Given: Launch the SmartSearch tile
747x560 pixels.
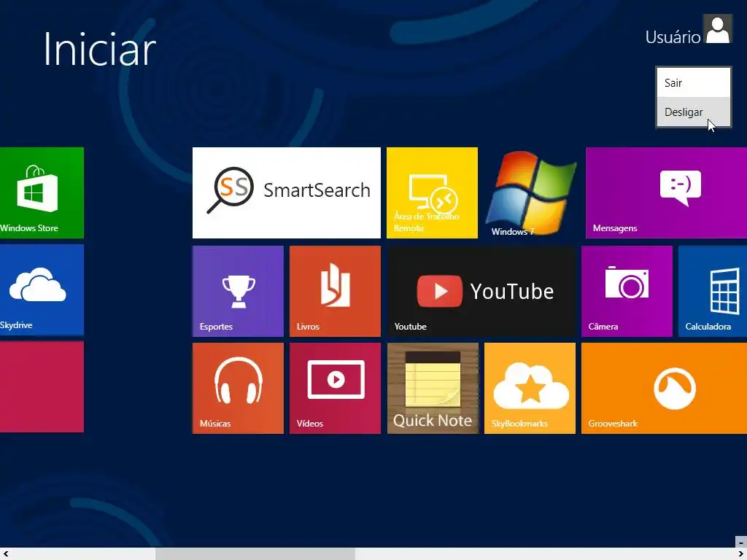Looking at the screenshot, I should tap(286, 192).
